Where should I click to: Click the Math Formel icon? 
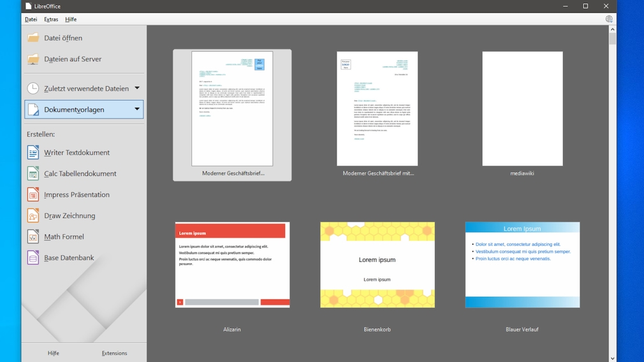pyautogui.click(x=33, y=236)
